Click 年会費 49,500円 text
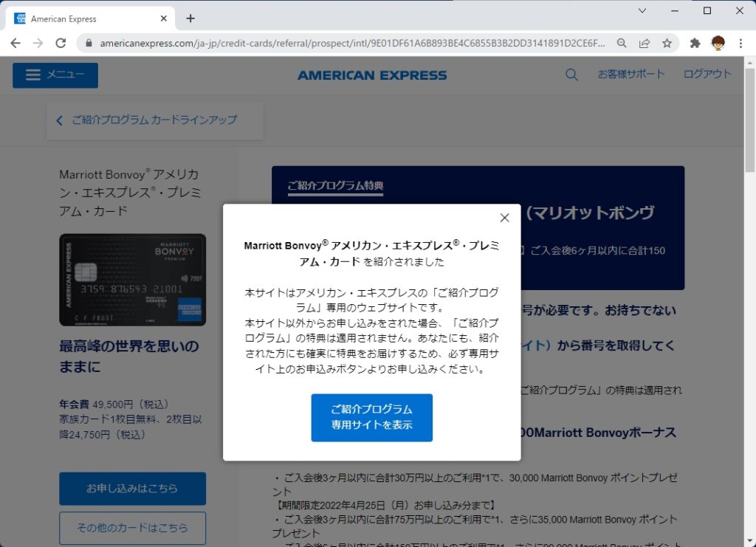The height and width of the screenshot is (547, 756). pyautogui.click(x=114, y=404)
